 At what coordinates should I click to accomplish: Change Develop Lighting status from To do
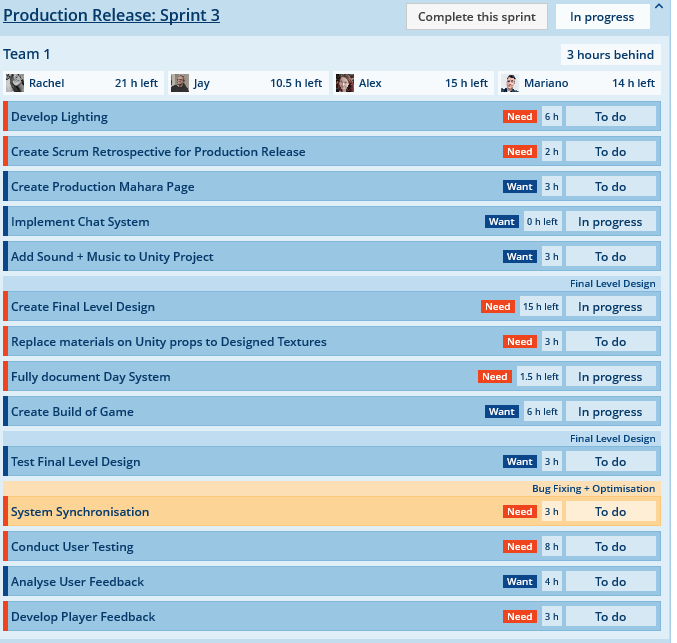pyautogui.click(x=611, y=117)
